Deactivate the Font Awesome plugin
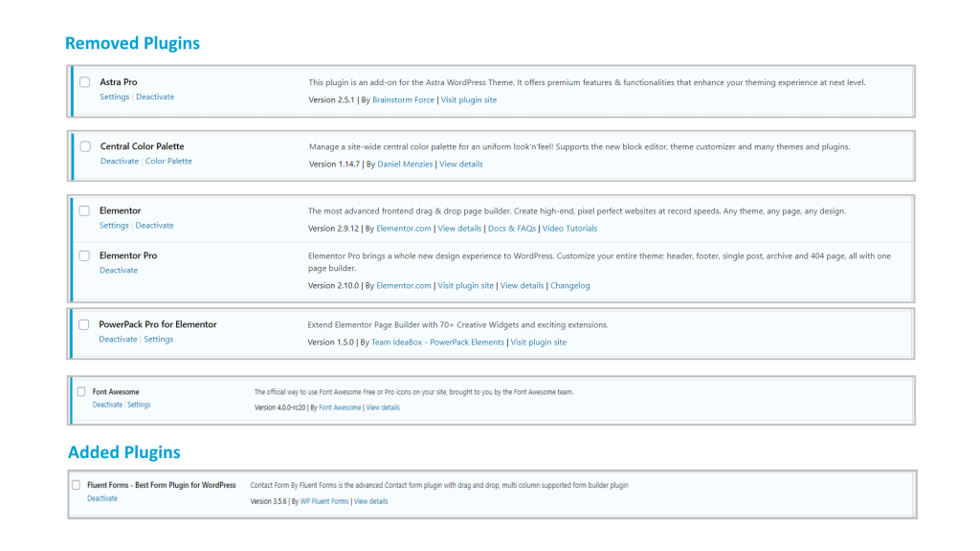This screenshot has height=551, width=980. coord(107,405)
